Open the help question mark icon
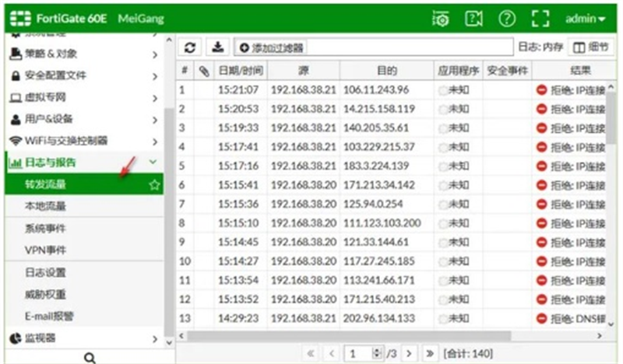Image resolution: width=623 pixels, height=364 pixels. 508,18
